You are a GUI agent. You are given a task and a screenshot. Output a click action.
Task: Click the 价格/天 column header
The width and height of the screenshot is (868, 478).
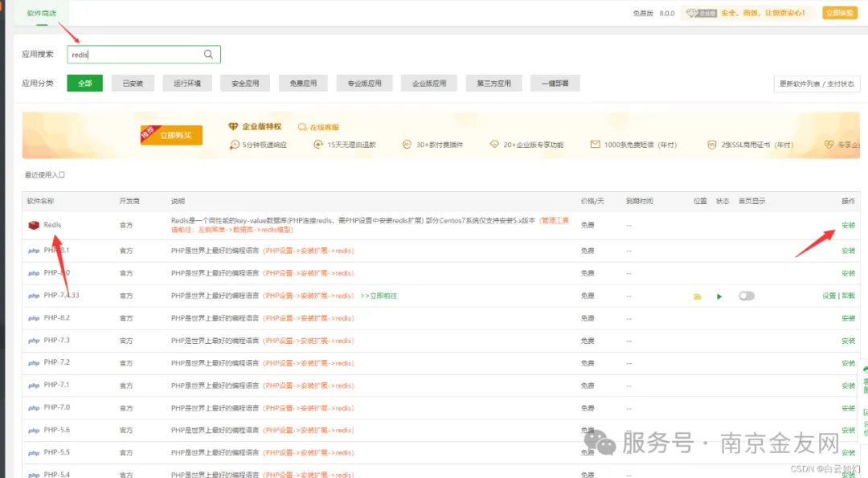click(x=592, y=202)
